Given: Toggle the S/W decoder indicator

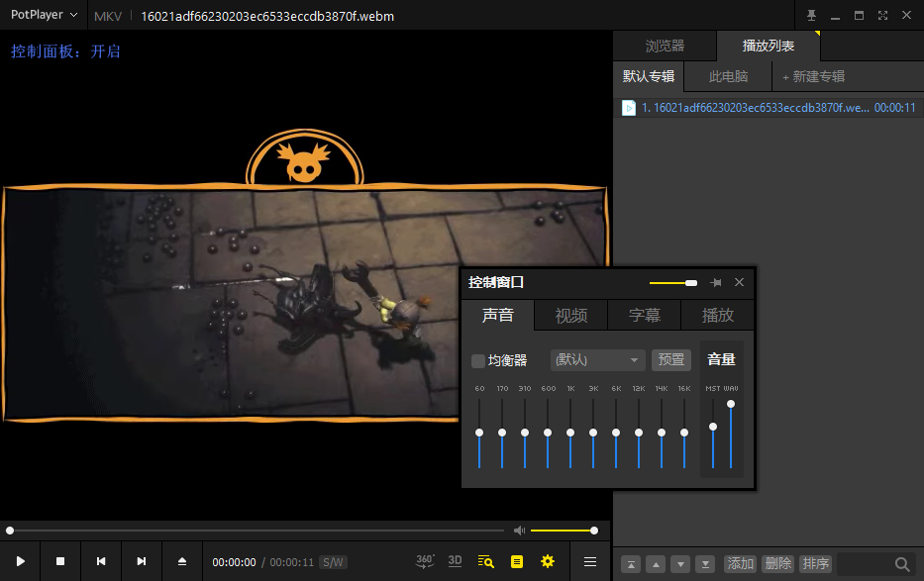Looking at the screenshot, I should click(333, 562).
